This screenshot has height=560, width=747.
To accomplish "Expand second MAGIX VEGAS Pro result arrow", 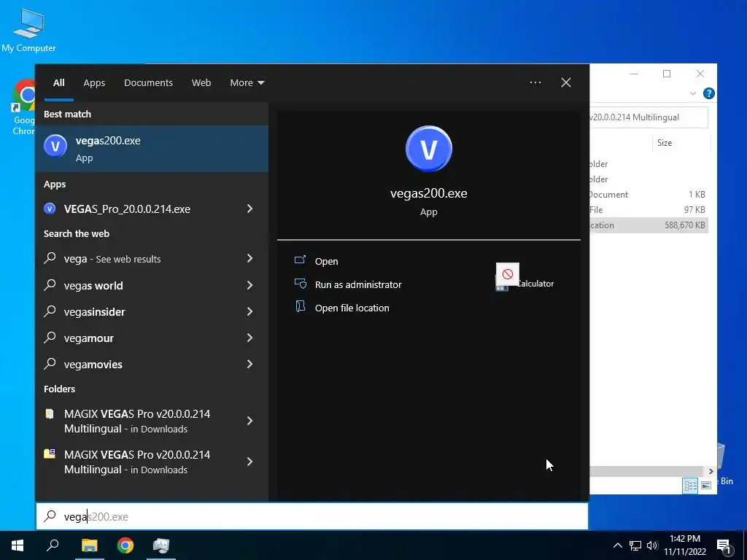I will (249, 462).
